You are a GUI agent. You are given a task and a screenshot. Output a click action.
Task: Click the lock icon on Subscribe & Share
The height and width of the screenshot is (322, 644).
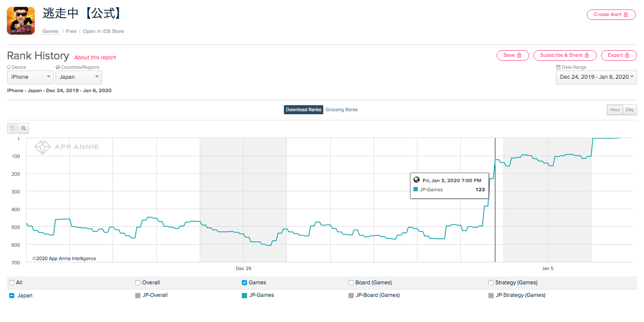pos(587,55)
